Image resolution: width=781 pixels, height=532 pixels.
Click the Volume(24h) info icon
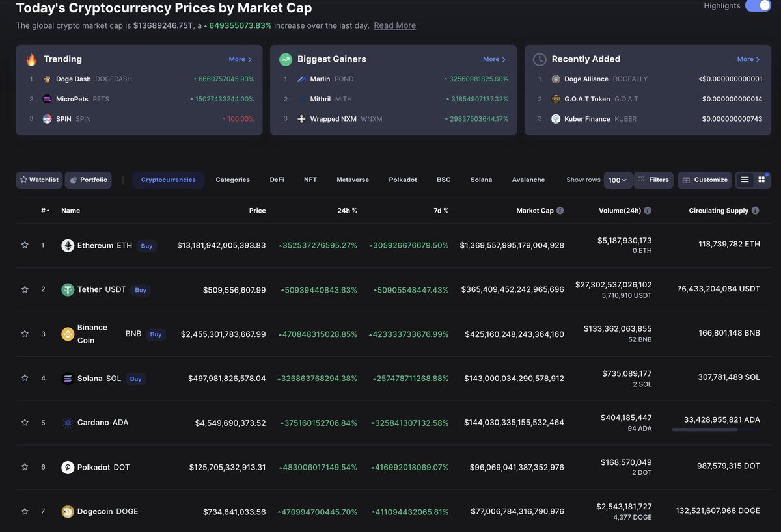pos(648,211)
